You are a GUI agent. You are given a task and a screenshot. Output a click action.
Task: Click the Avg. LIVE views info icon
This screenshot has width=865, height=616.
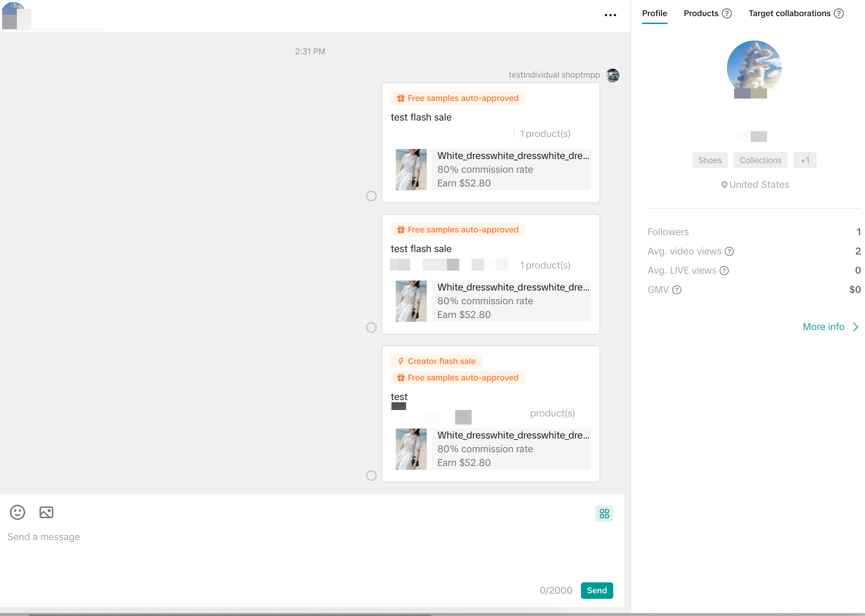[724, 271]
